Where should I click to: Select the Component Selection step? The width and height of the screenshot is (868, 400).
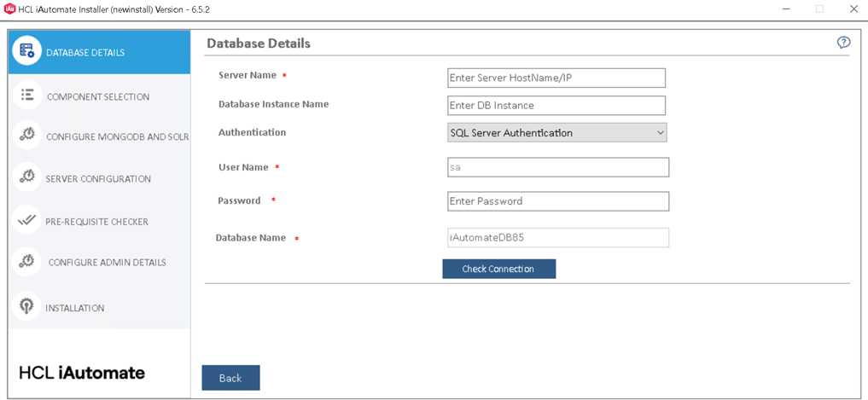click(x=98, y=96)
